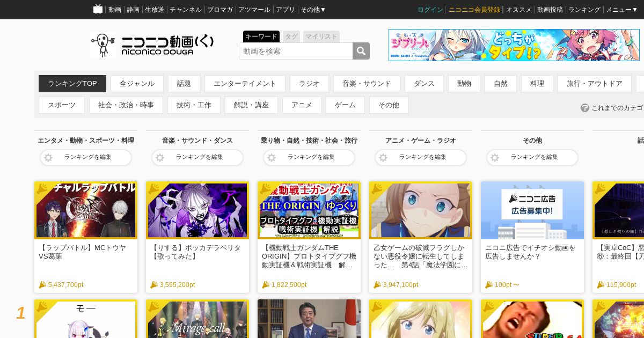Select the スポーツ category button
The width and height of the screenshot is (644, 338).
tap(62, 105)
